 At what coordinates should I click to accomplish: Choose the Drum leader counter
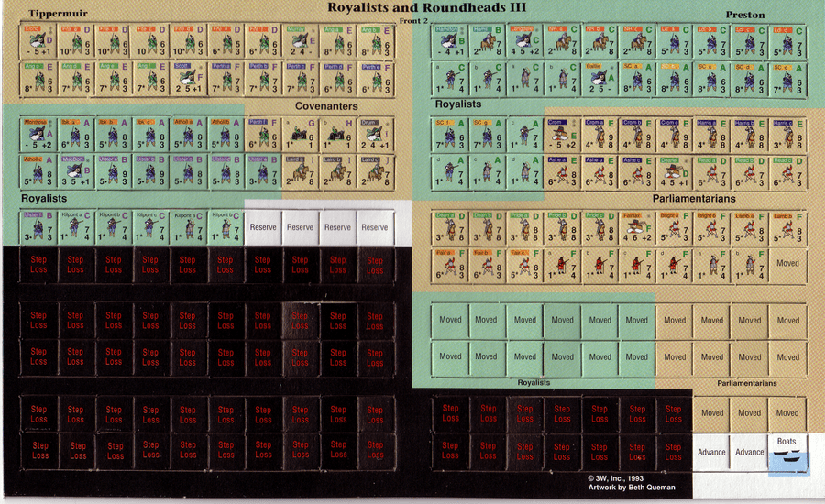click(x=375, y=134)
